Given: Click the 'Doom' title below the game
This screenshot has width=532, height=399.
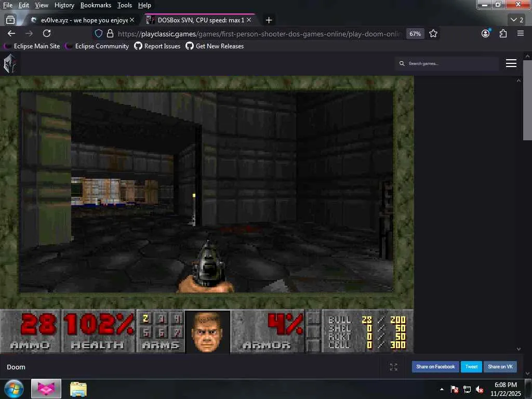Looking at the screenshot, I should click(16, 367).
